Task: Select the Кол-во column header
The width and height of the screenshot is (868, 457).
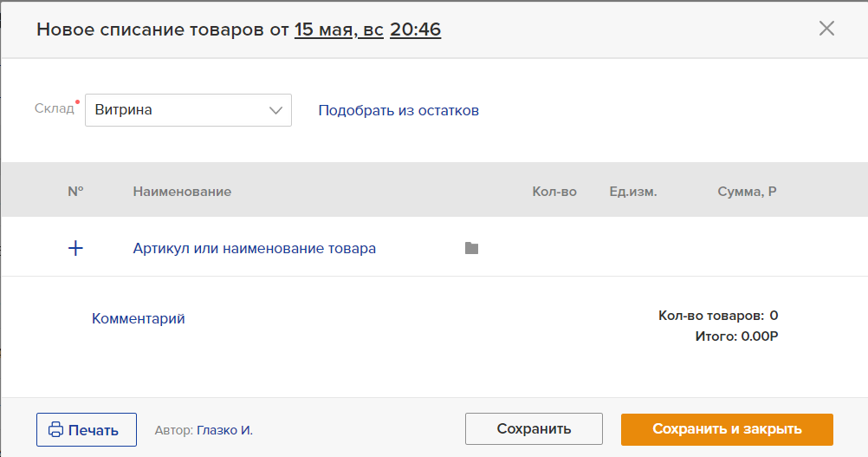Action: click(554, 192)
